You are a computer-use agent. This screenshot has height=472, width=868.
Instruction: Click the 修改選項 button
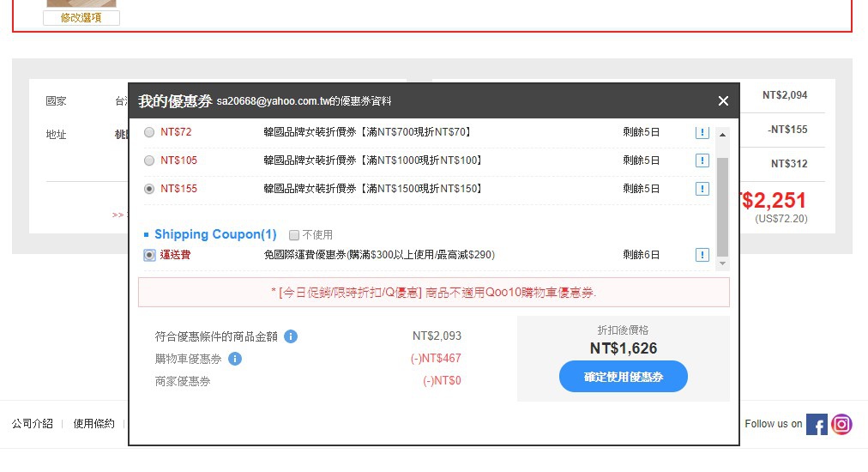81,18
